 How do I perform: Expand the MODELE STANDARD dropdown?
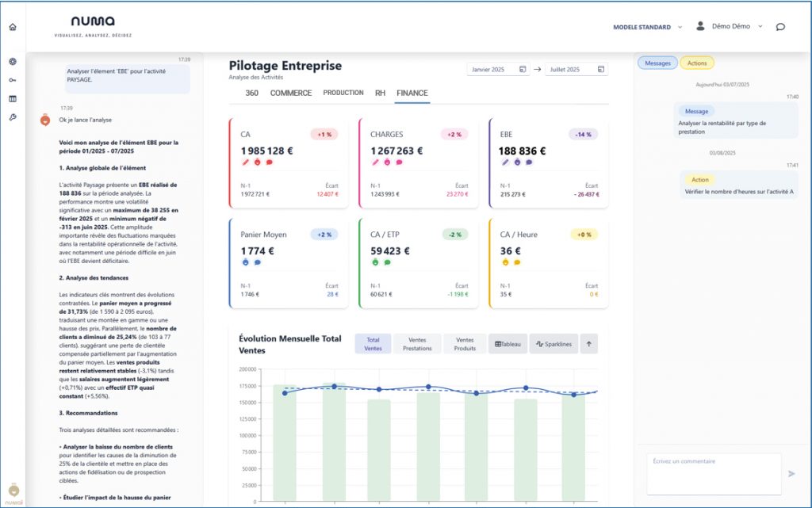646,27
